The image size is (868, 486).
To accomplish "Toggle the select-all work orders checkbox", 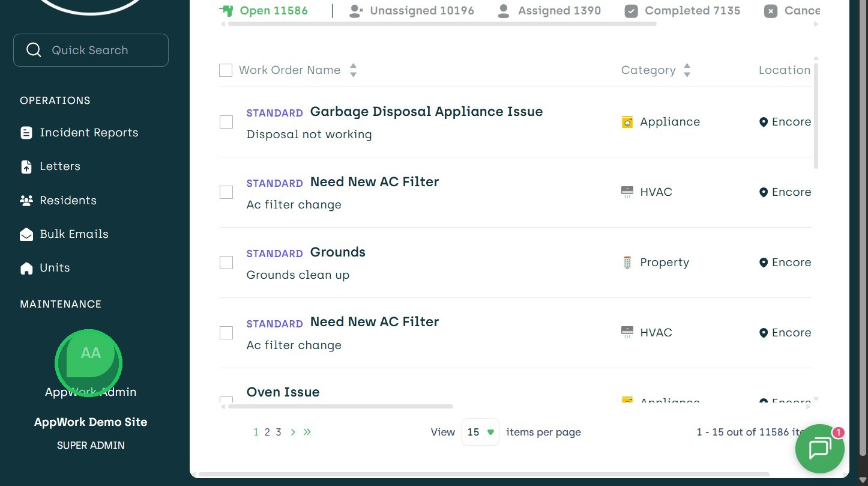I will click(226, 70).
